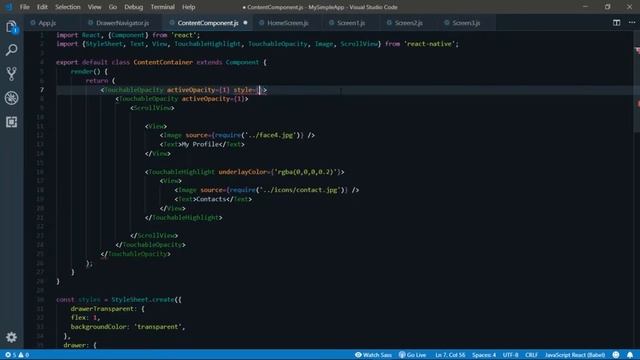The image size is (640, 360).
Task: Open errors and warnings in status bar
Action: [17, 355]
